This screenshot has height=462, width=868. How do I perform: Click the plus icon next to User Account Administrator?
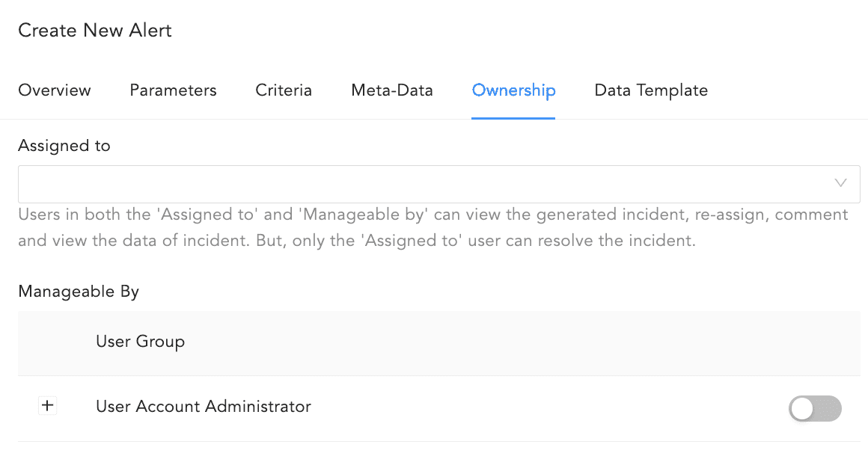tap(47, 406)
